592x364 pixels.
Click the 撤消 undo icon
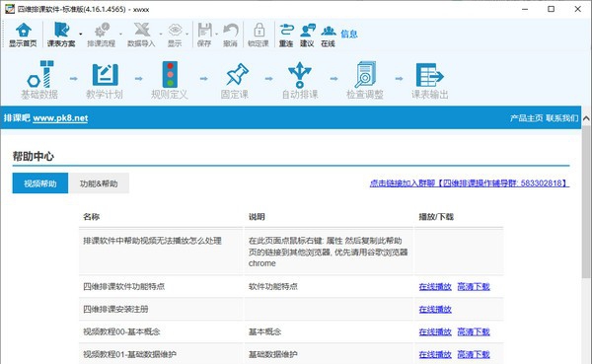pyautogui.click(x=230, y=31)
